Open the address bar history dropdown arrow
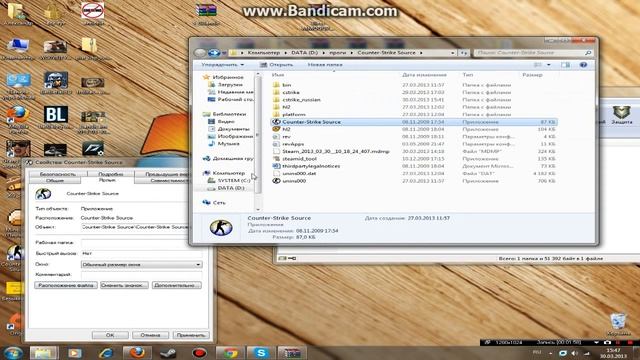 point(452,53)
